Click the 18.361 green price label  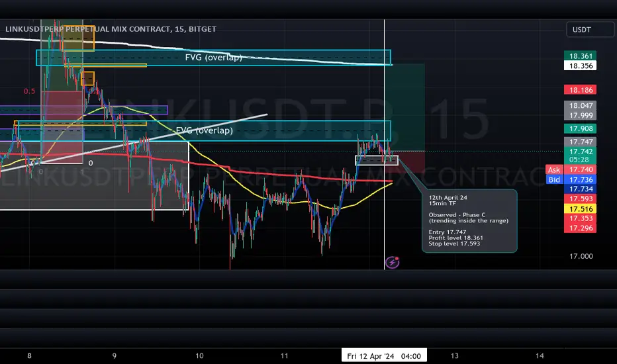tap(581, 56)
